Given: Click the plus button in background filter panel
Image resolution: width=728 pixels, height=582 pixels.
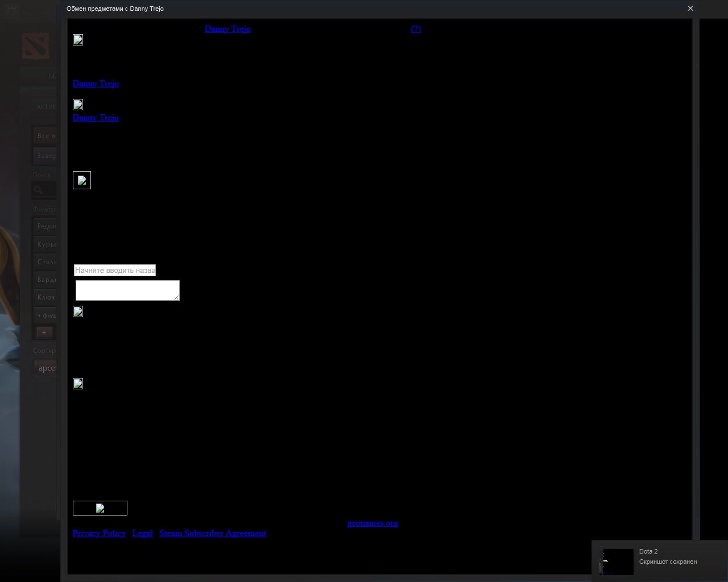Looking at the screenshot, I should (x=44, y=332).
